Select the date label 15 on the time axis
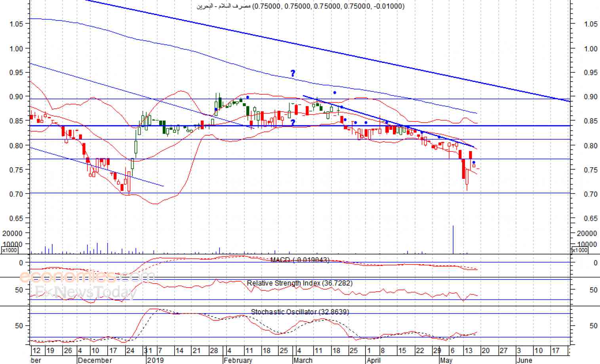 402,351
